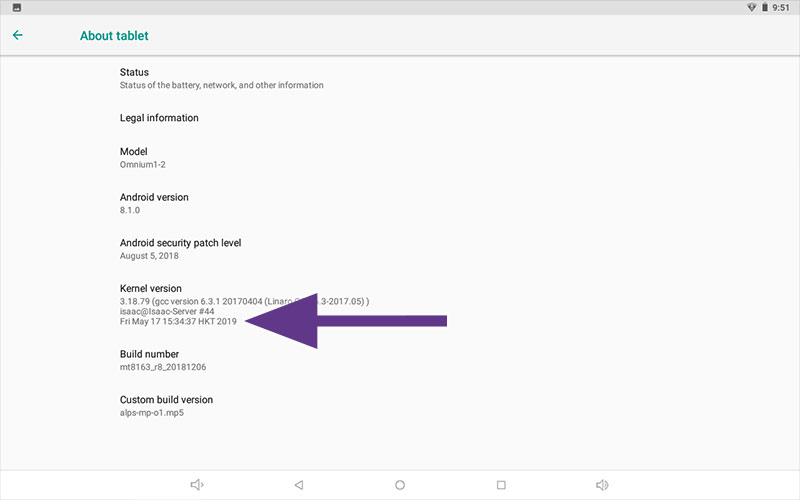Tap the volume down navigation icon

click(x=197, y=485)
